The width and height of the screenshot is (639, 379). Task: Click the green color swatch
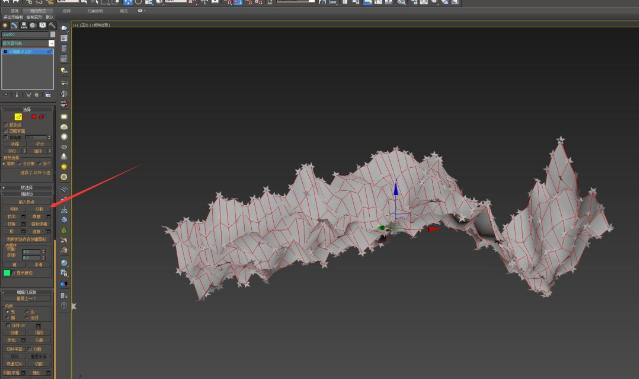tap(7, 273)
